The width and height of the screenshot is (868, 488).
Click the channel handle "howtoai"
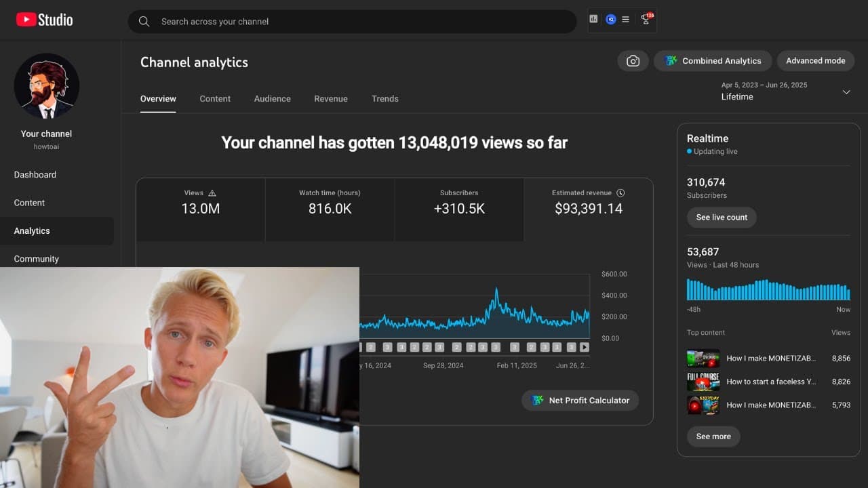pos(46,146)
